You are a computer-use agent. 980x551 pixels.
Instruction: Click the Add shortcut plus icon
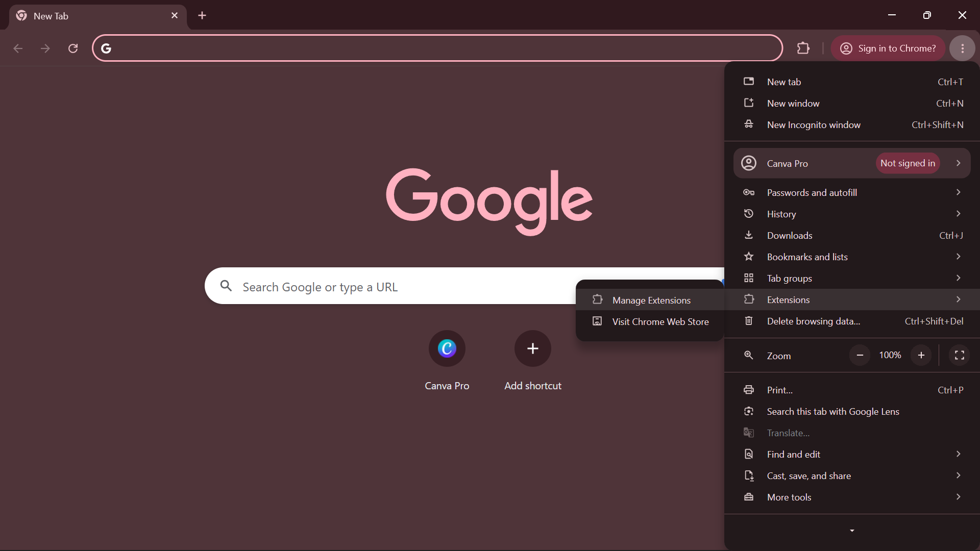pyautogui.click(x=533, y=348)
